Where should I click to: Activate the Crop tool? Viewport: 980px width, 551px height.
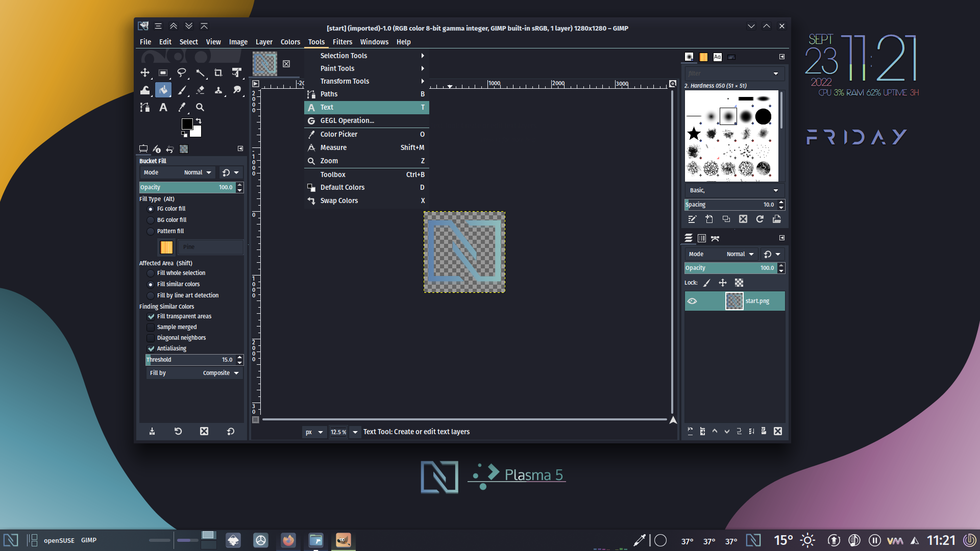pyautogui.click(x=218, y=72)
